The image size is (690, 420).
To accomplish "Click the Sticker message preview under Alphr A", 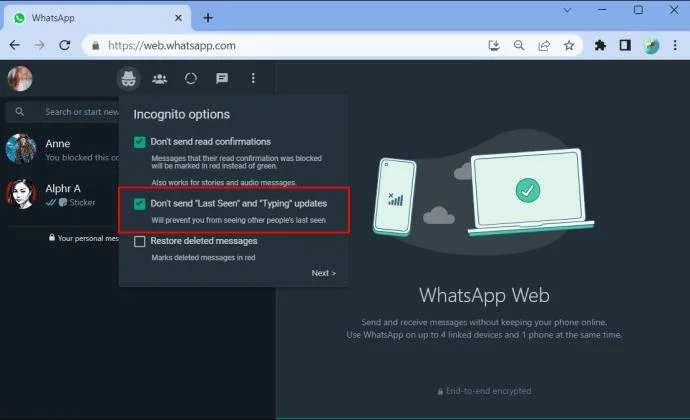I will coord(82,203).
